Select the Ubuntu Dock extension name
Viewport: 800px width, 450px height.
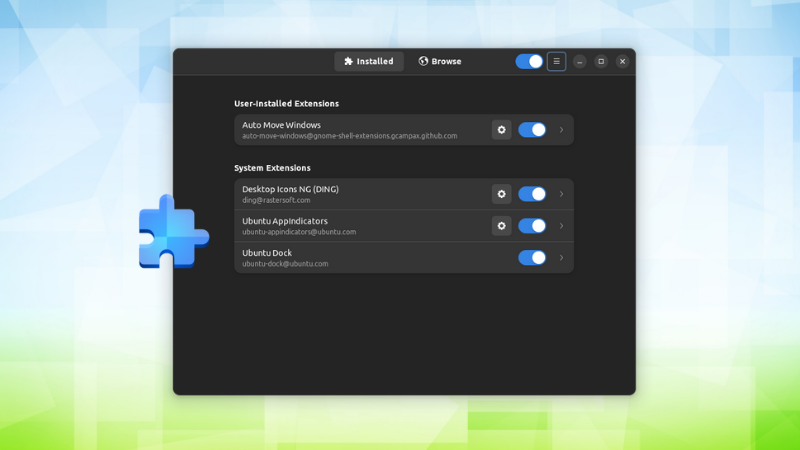267,253
